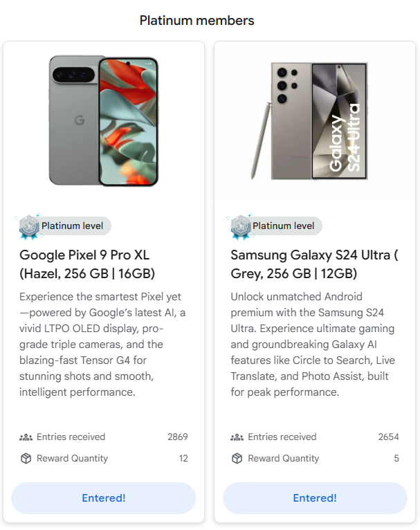
Task: Open the Samsung Galaxy S24 Ultra product image
Action: (314, 121)
